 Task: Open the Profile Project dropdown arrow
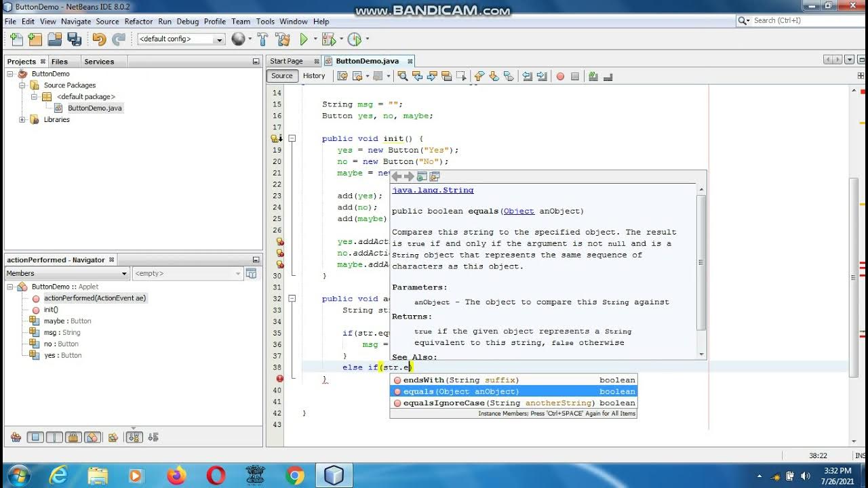point(367,39)
